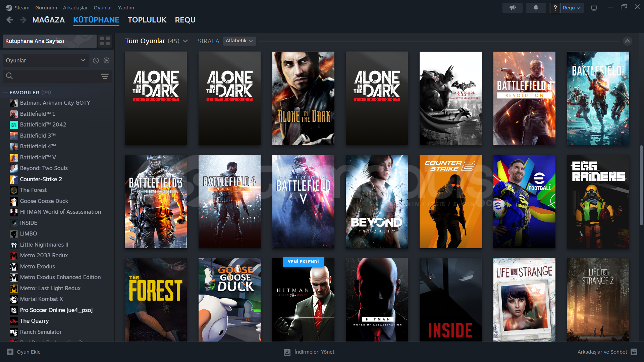Go back with the left arrow
644x362 pixels.
10,20
